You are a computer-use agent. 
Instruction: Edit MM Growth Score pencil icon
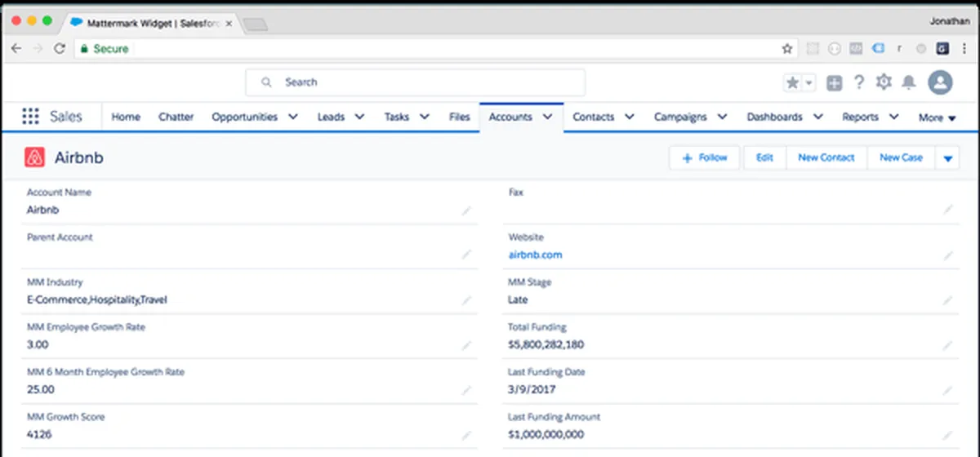pyautogui.click(x=466, y=435)
